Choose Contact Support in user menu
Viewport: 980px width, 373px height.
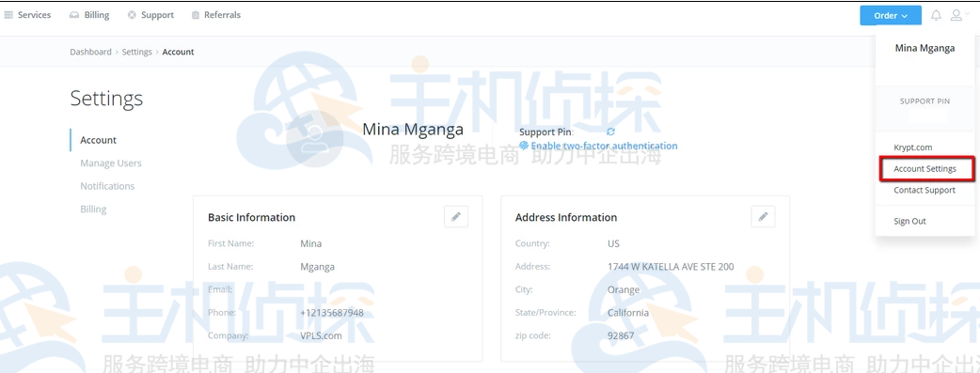[925, 190]
